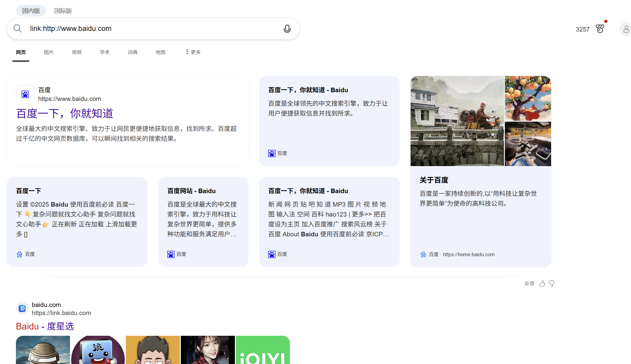Select the 国际版 option
Screen dimensions: 631x364
(63, 11)
